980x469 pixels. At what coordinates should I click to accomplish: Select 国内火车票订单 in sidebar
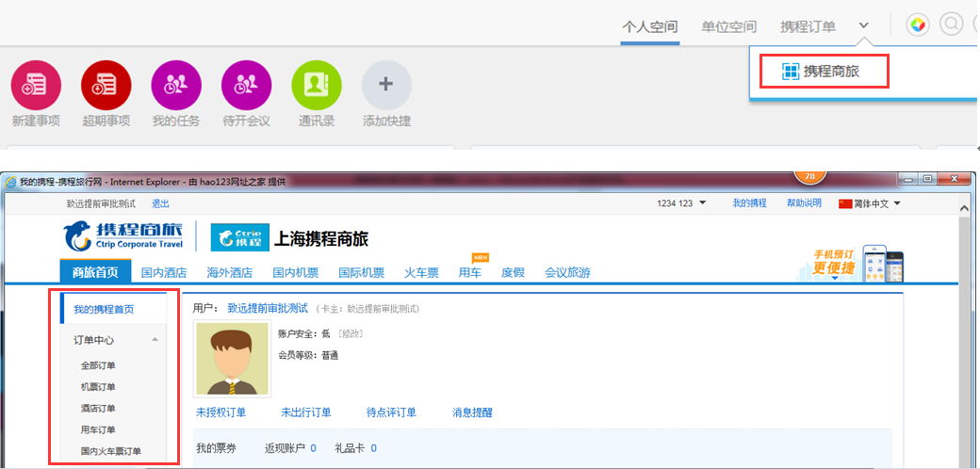coord(111,451)
